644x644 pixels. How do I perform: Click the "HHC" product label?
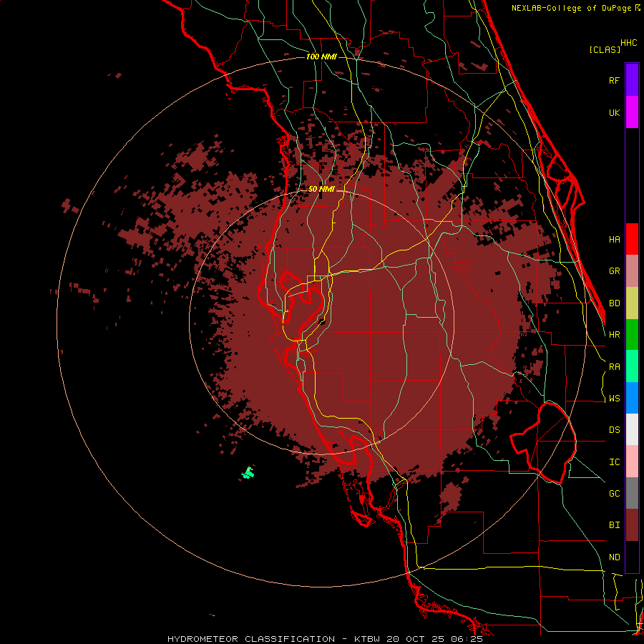tap(629, 43)
